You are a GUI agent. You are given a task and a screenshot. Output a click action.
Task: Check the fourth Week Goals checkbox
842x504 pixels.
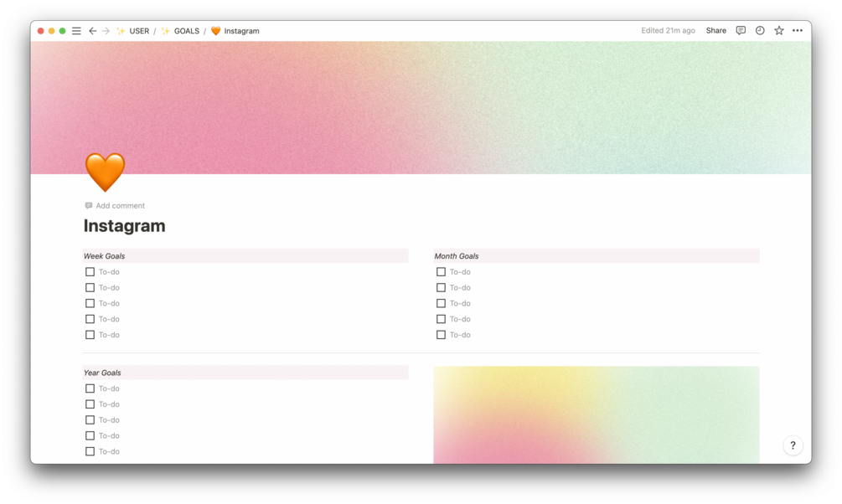click(90, 319)
